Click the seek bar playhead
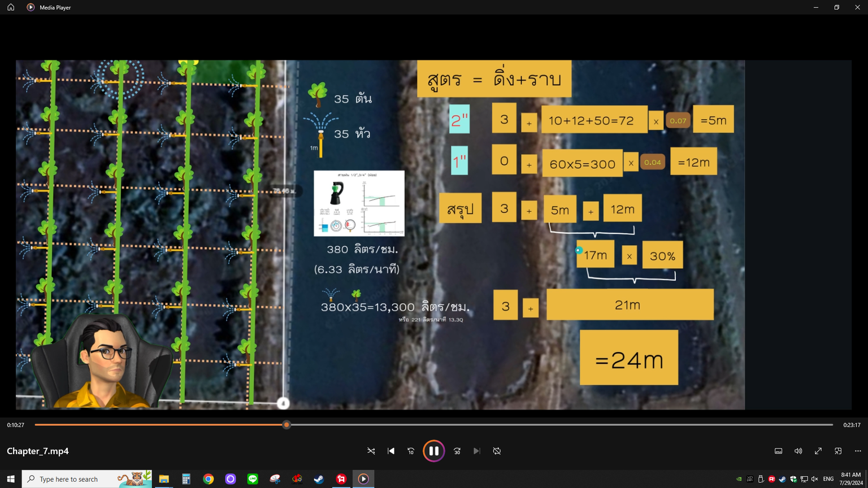Viewport: 868px width, 488px height. pyautogui.click(x=287, y=425)
